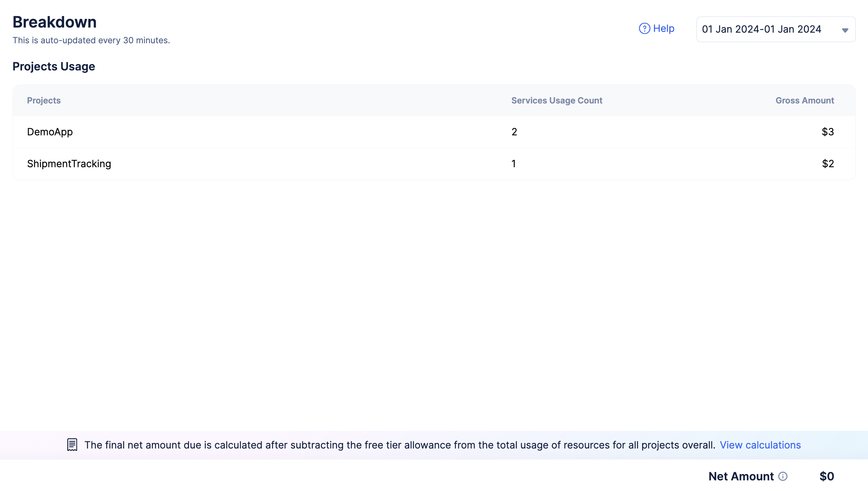This screenshot has width=868, height=491.
Task: Open the date range dropdown
Action: 776,29
